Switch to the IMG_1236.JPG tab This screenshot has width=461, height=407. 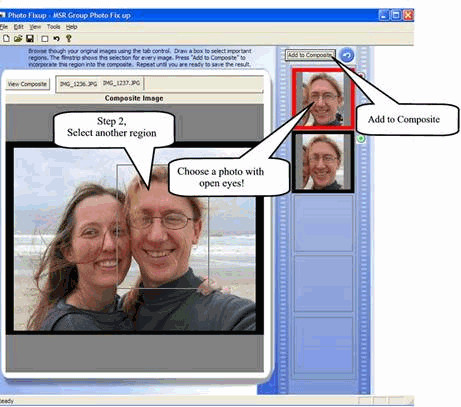(78, 84)
